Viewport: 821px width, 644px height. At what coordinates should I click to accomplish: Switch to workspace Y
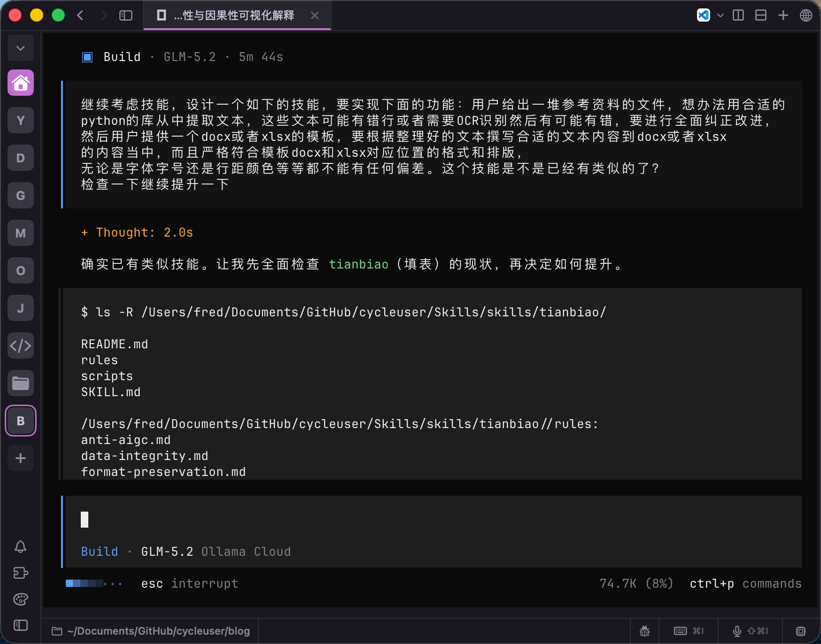tap(21, 120)
